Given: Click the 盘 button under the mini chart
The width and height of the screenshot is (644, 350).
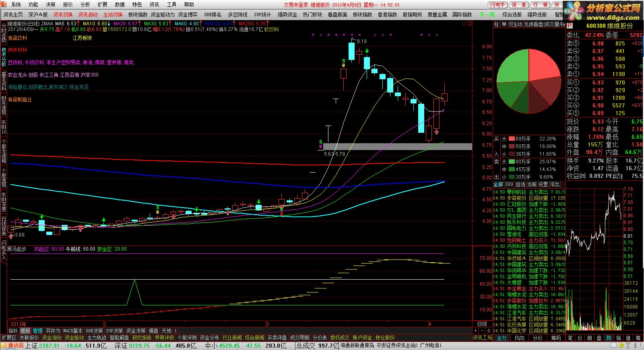Looking at the screenshot, I should (x=599, y=338).
